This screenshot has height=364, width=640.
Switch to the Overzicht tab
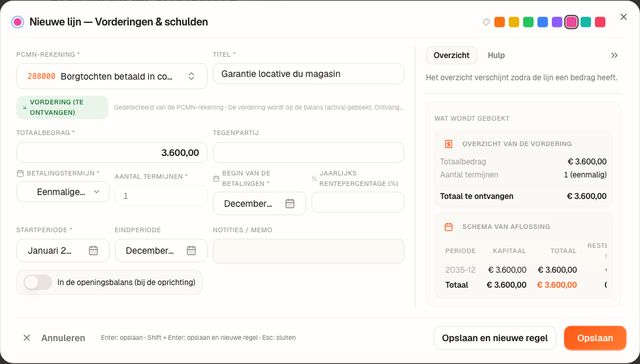coord(451,55)
